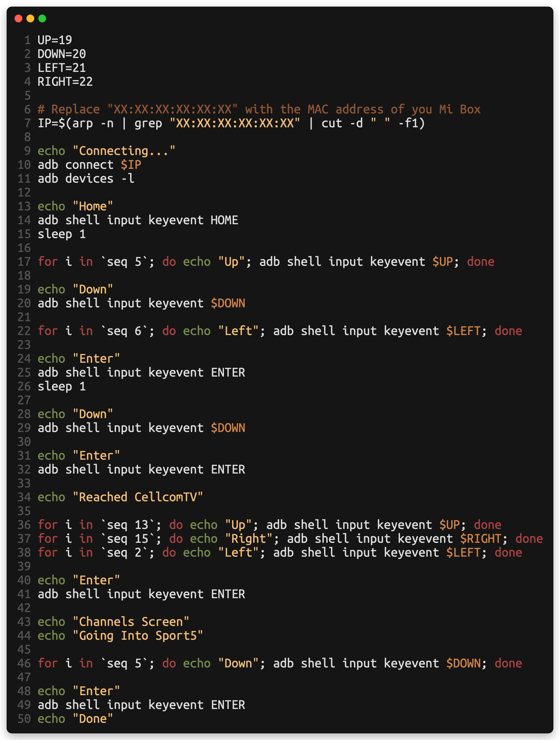Click the yellow minimize window dot
Screen dimensions: 560x740
[x=30, y=18]
